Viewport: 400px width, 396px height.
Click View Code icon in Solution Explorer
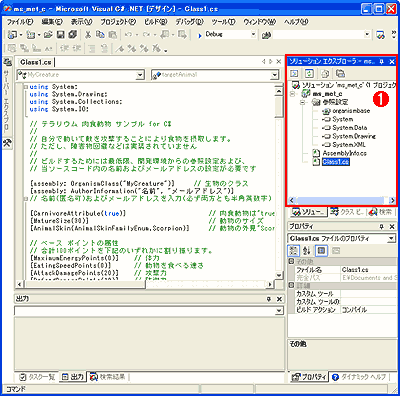pyautogui.click(x=294, y=73)
